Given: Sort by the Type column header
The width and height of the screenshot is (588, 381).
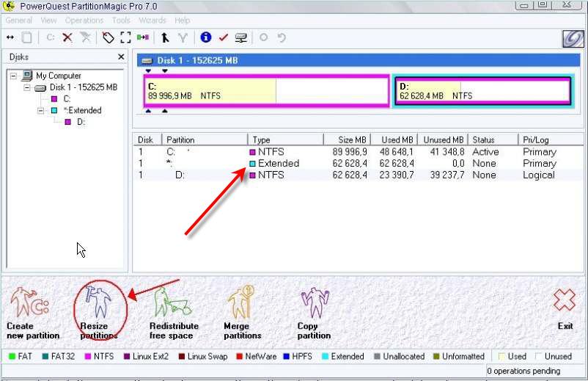Looking at the screenshot, I should click(286, 139).
